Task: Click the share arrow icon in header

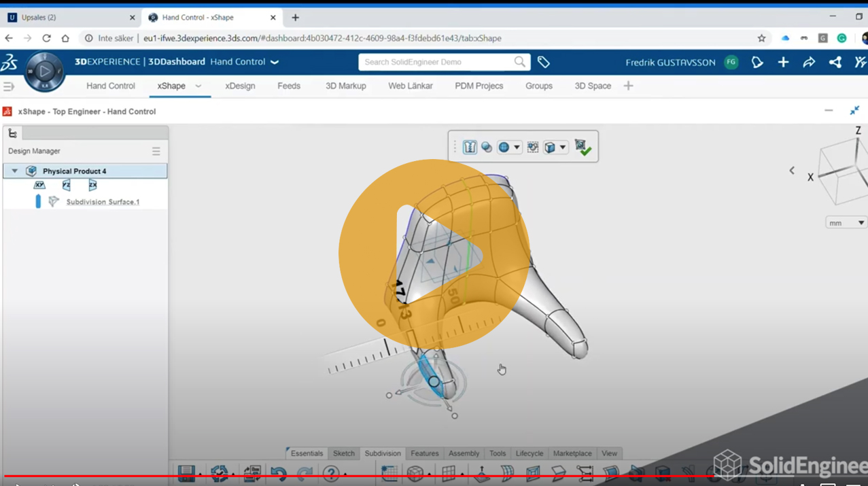Action: (809, 63)
